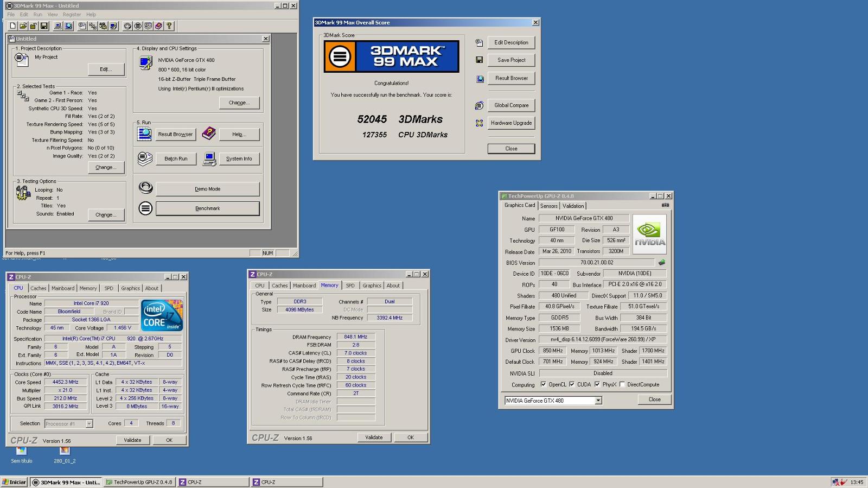Click the Demo Mode button

click(208, 189)
